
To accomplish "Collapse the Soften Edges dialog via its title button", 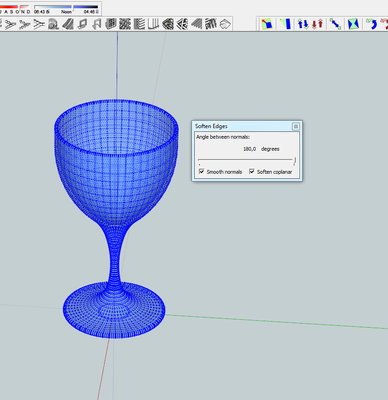I will pyautogui.click(x=296, y=126).
